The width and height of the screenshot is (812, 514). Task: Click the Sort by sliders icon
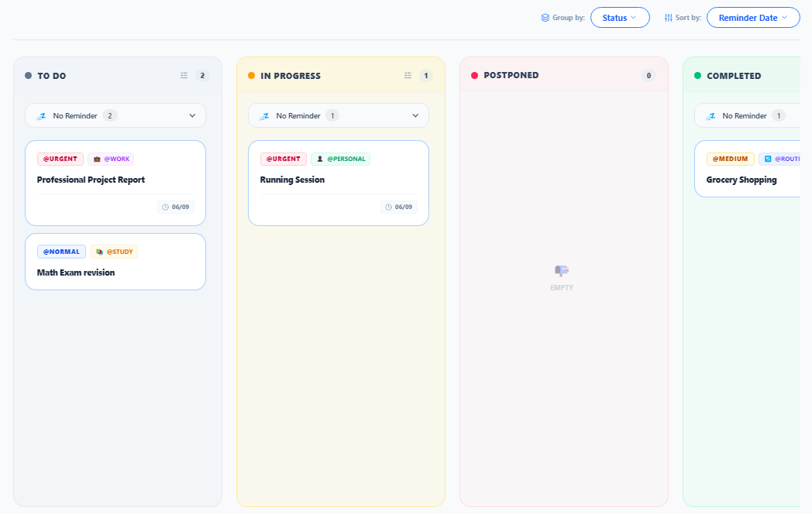669,18
